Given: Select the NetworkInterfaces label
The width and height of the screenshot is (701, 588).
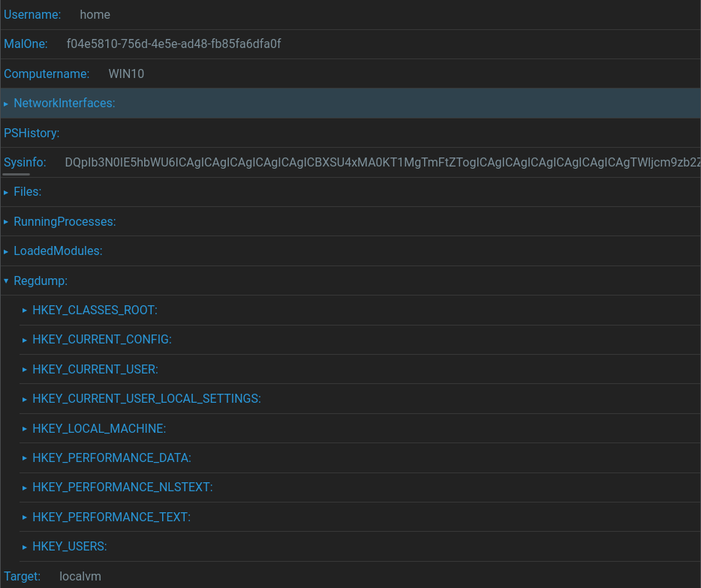Looking at the screenshot, I should click(65, 103).
